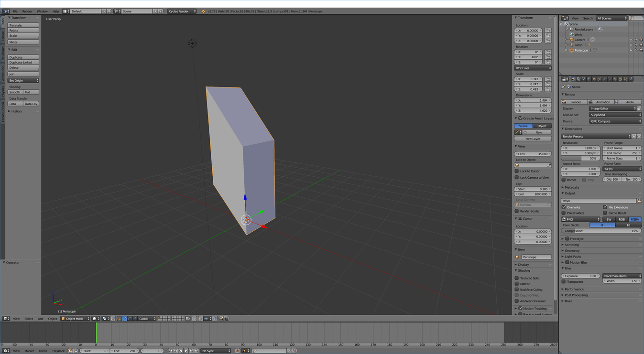
Task: Click the timeline play animation button
Action: [186, 351]
